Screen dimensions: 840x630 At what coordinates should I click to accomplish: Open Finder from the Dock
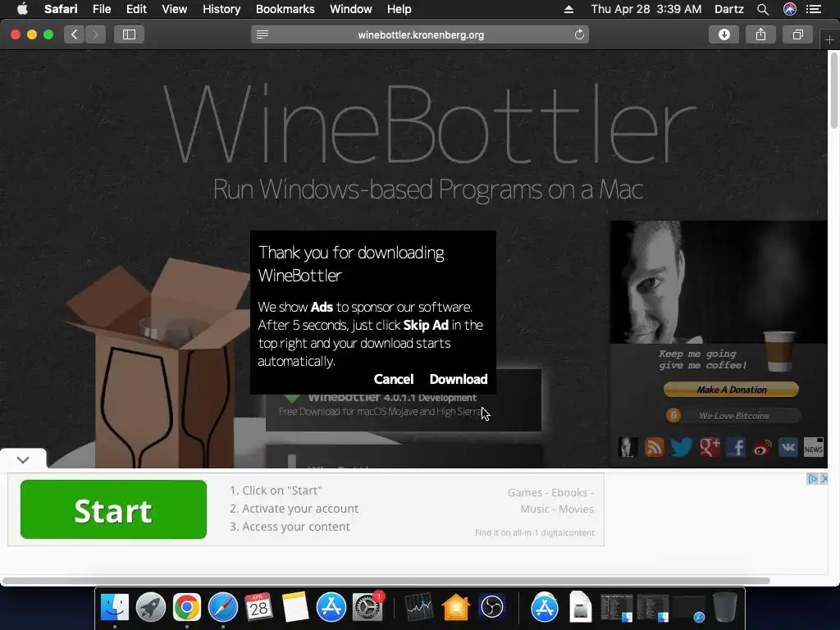[x=115, y=608]
